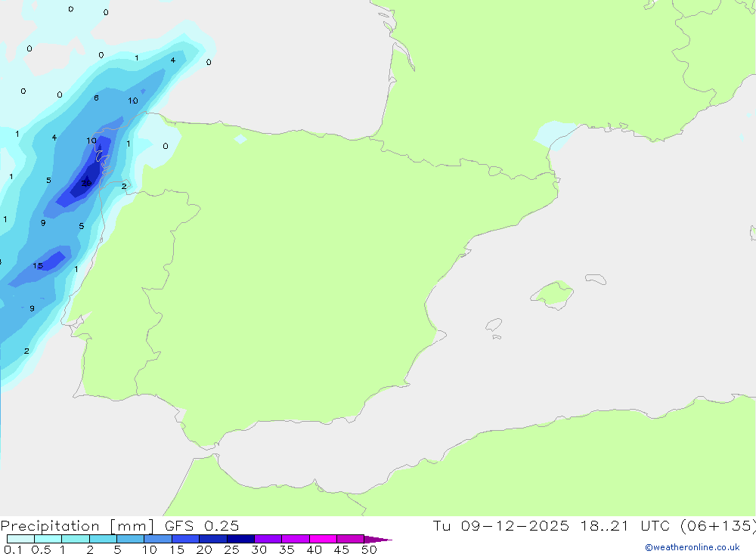Viewport: 756px width, 554px height.
Task: Click the '6' precipitation value on map
Action: pyautogui.click(x=97, y=98)
